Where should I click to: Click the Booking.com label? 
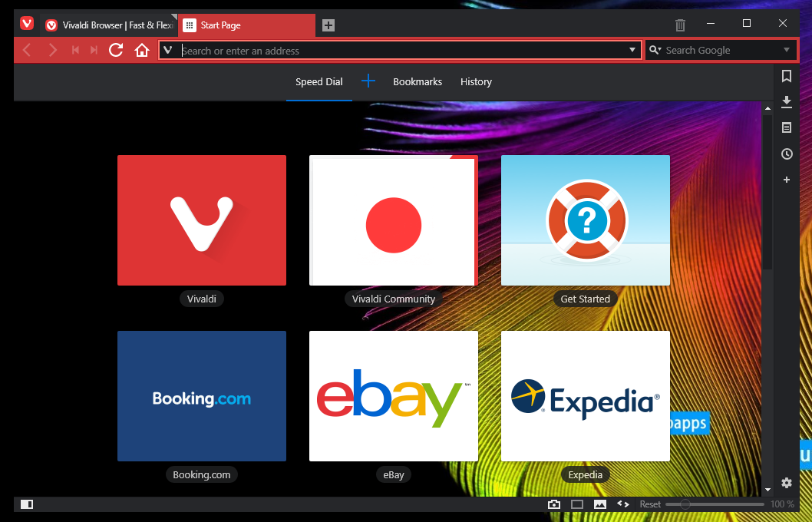coord(201,475)
